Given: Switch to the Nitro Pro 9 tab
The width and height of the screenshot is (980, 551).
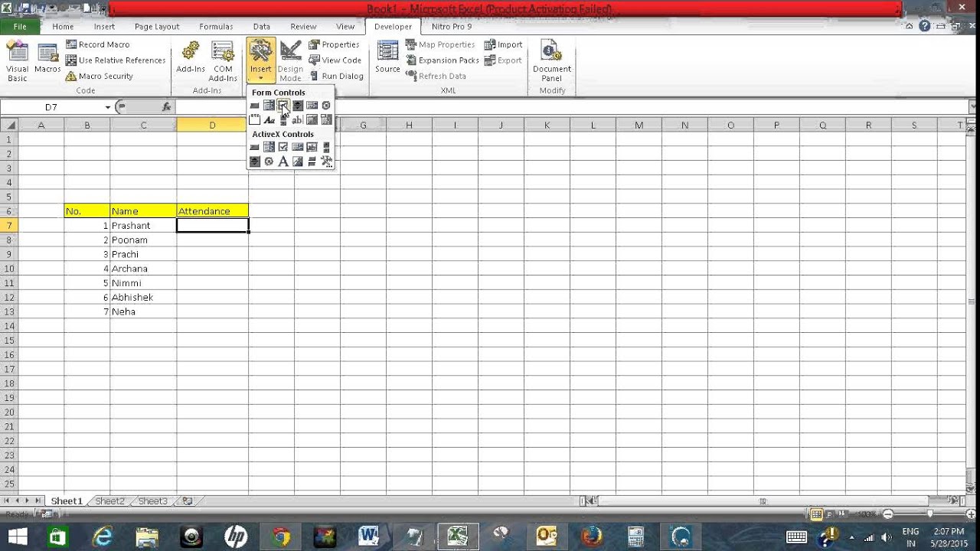Looking at the screenshot, I should (x=452, y=27).
